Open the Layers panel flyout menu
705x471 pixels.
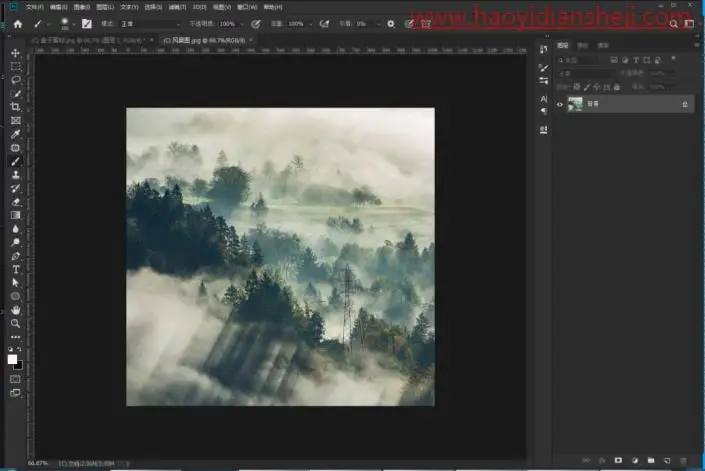[x=697, y=45]
